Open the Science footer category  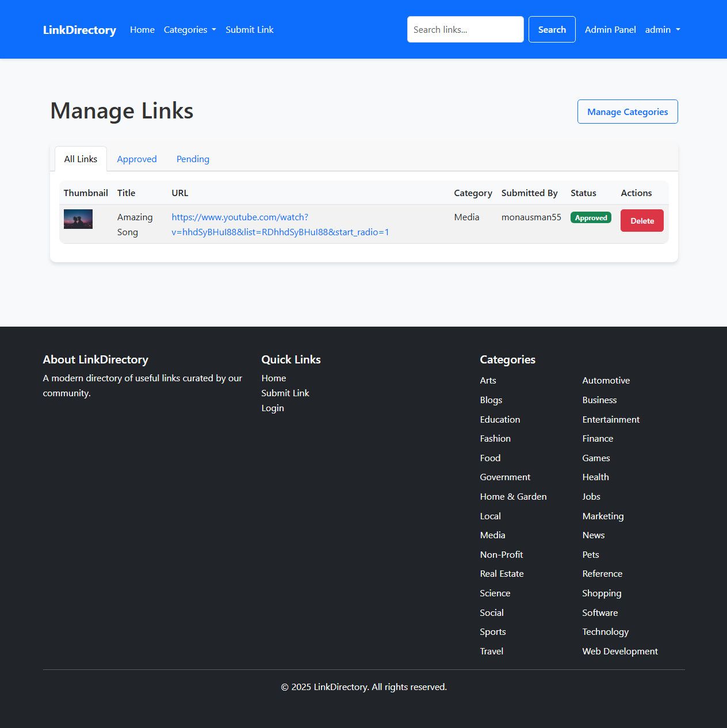(x=495, y=593)
